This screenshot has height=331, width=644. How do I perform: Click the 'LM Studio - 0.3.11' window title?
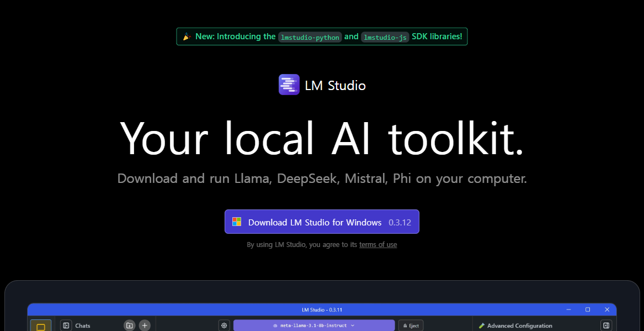pos(322,309)
